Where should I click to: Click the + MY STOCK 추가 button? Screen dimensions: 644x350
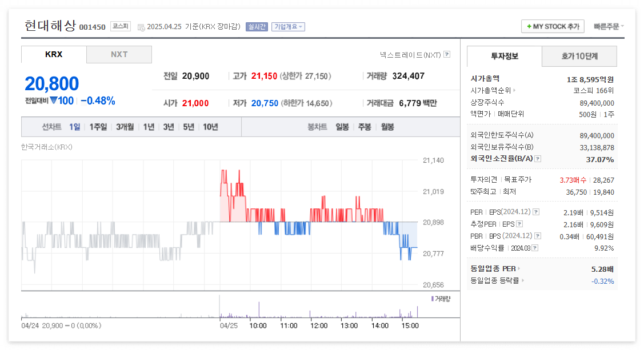pyautogui.click(x=552, y=26)
